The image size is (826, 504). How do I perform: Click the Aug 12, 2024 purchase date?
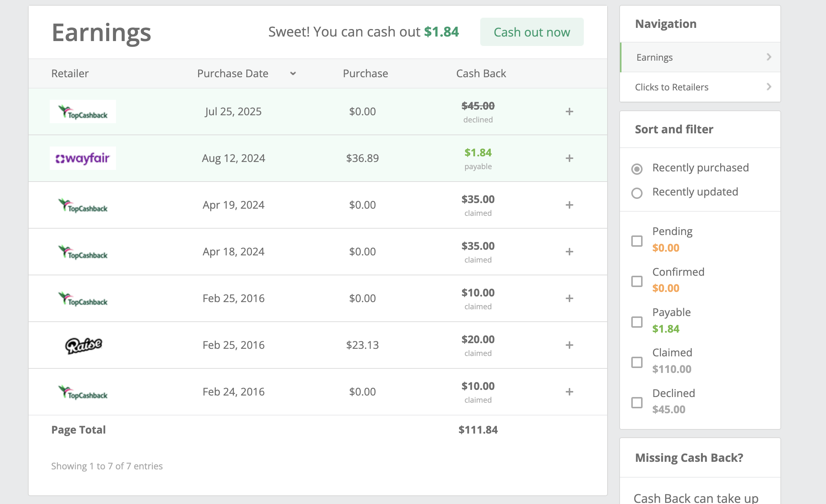coord(234,158)
